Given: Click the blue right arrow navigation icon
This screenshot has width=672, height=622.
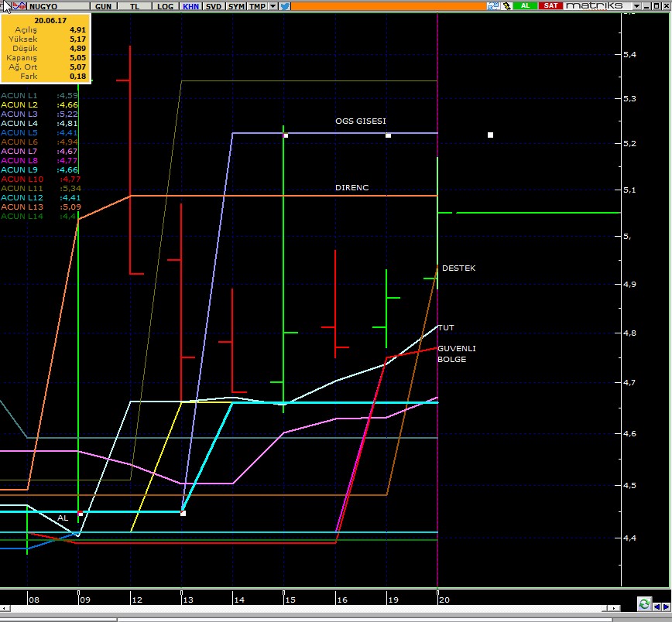Looking at the screenshot, I should [667, 607].
